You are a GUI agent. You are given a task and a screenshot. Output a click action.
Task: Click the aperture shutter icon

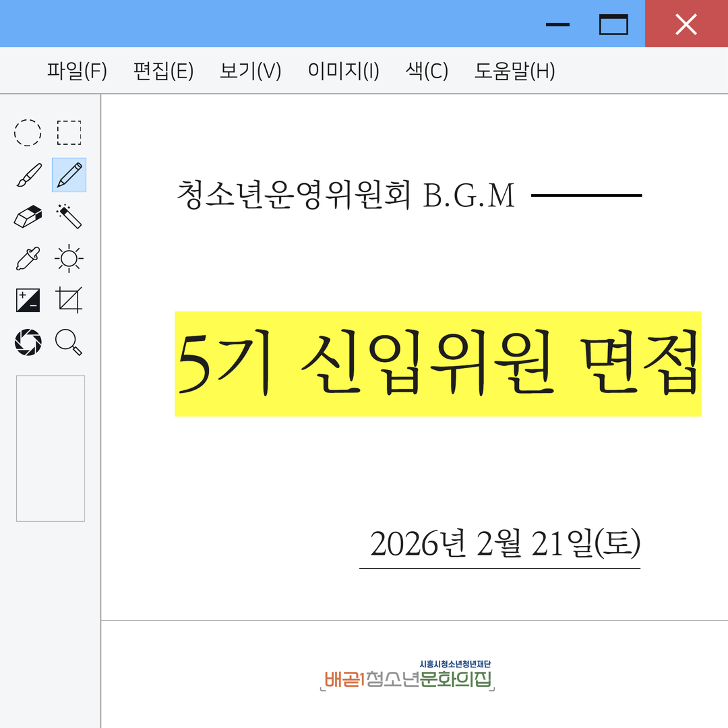(x=28, y=342)
